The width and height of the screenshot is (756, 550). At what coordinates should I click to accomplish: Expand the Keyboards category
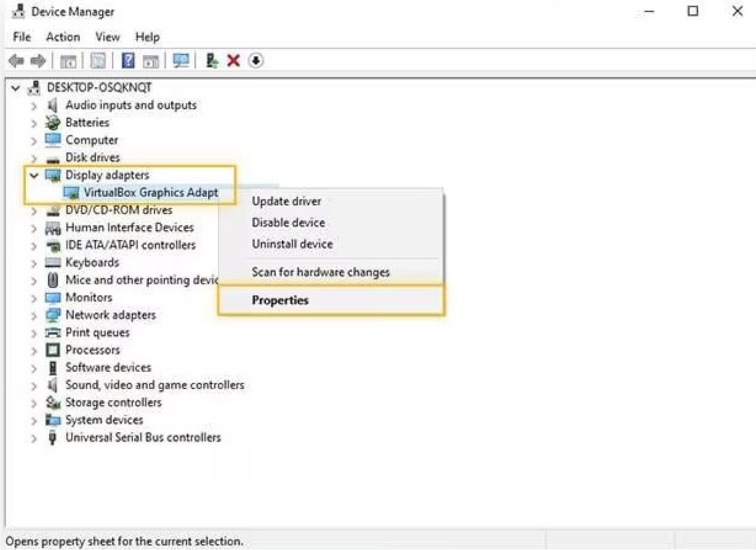(x=34, y=263)
